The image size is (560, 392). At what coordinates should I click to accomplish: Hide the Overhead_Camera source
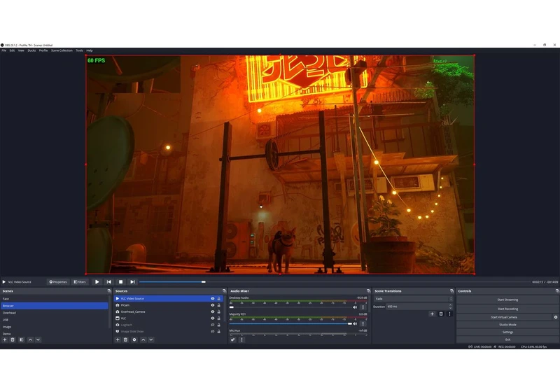pyautogui.click(x=213, y=311)
